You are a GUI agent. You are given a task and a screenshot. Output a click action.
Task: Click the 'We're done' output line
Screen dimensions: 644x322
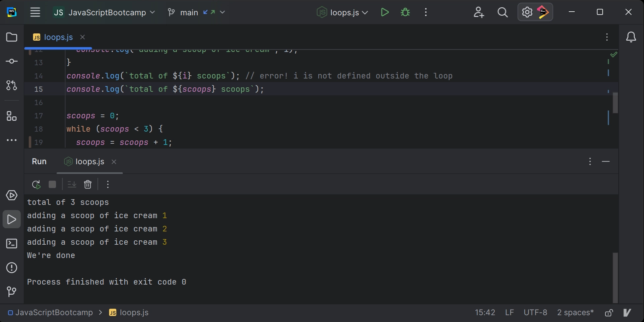point(51,255)
